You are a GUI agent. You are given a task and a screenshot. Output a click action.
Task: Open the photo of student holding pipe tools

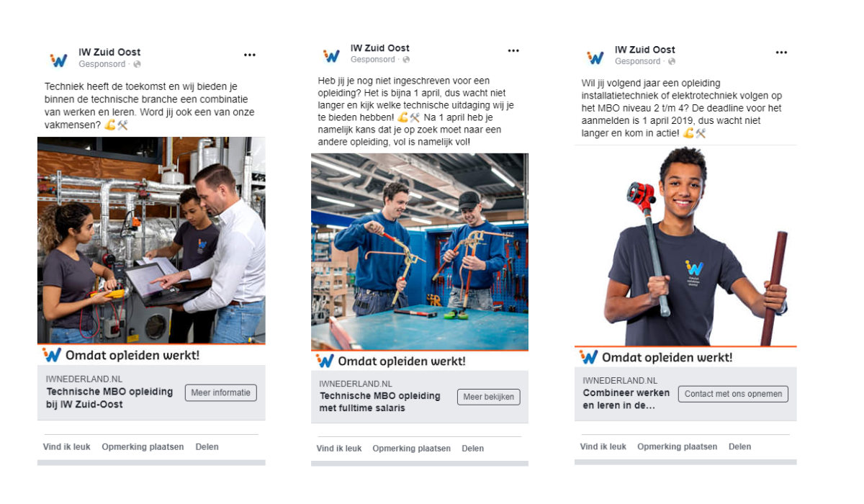pyautogui.click(x=685, y=246)
